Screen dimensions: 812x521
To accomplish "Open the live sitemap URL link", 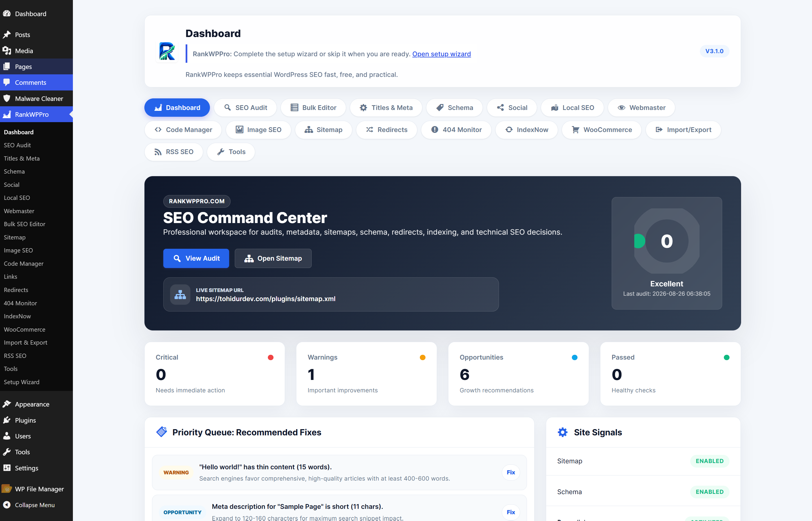I will point(266,299).
